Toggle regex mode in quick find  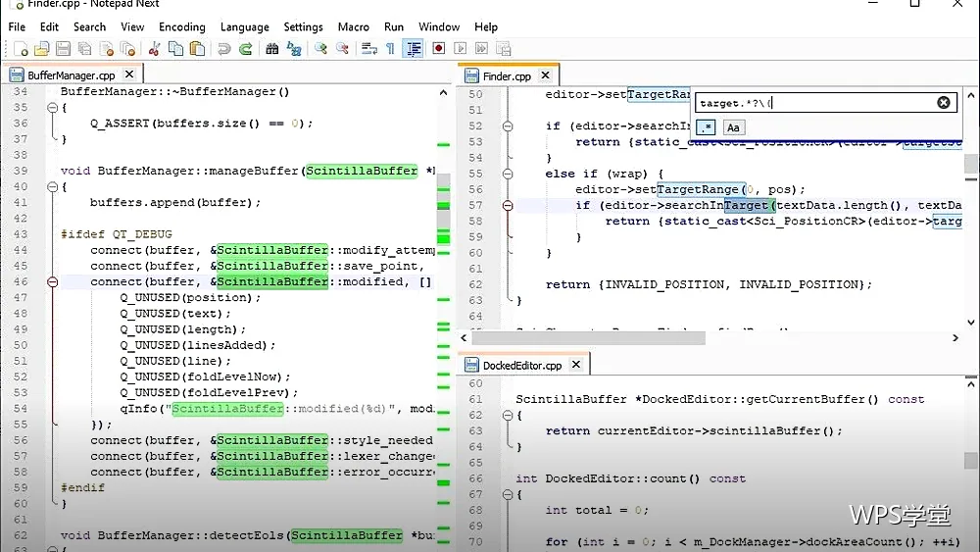tap(707, 127)
